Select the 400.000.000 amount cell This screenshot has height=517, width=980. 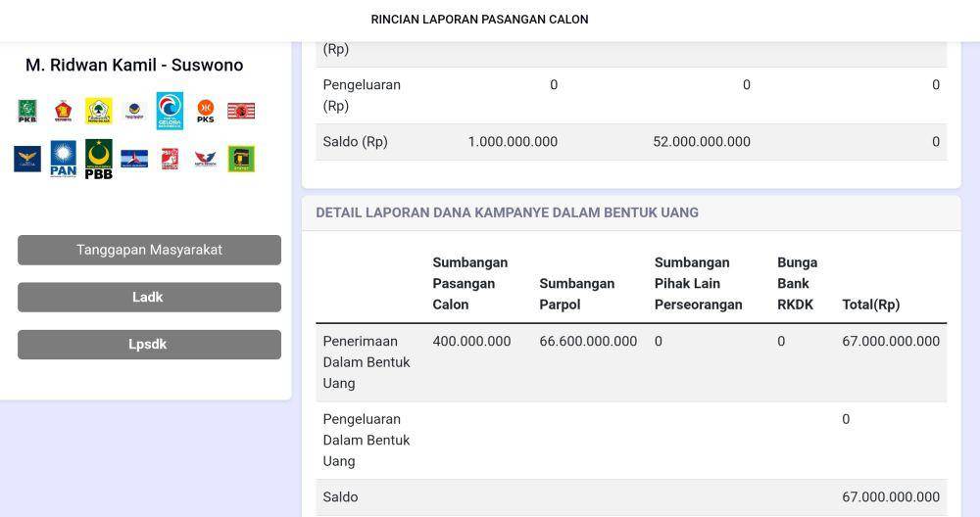pyautogui.click(x=471, y=341)
